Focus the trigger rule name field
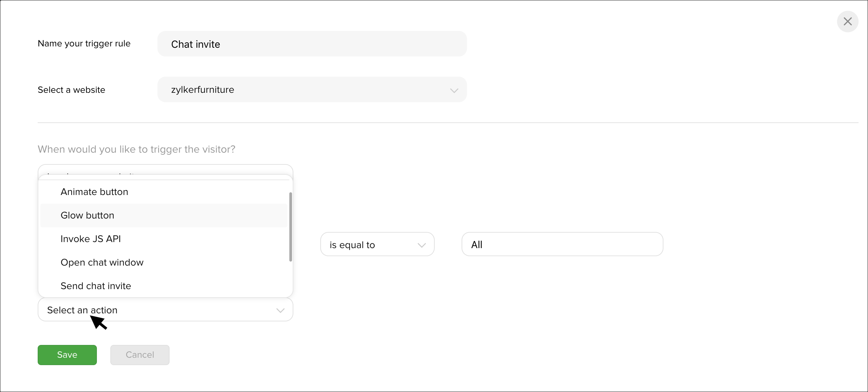Screen dimensions: 868x392 tap(312, 44)
